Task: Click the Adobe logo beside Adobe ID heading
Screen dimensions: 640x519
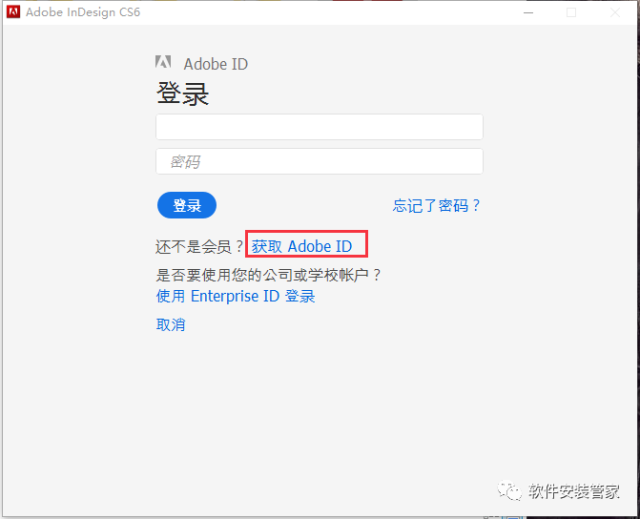Action: click(x=164, y=63)
